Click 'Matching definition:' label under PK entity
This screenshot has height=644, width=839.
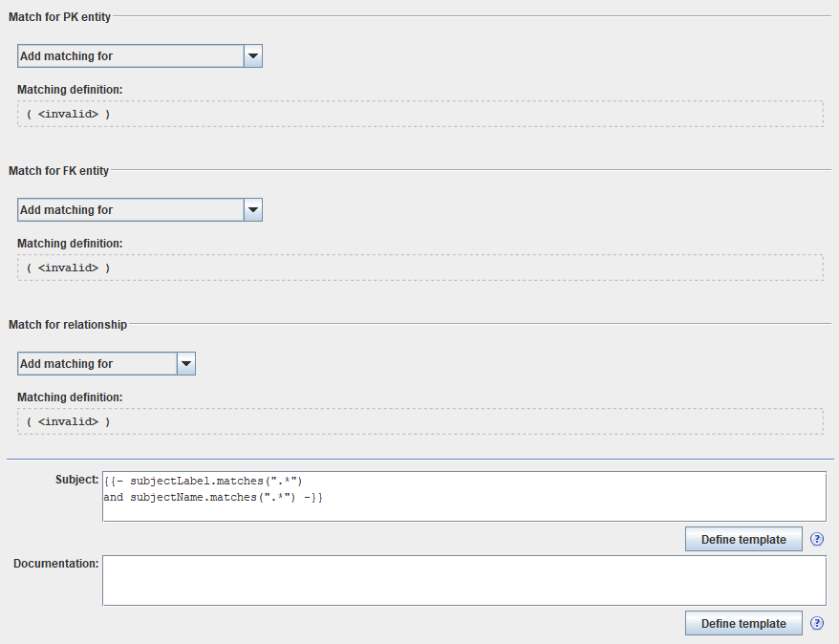click(70, 90)
